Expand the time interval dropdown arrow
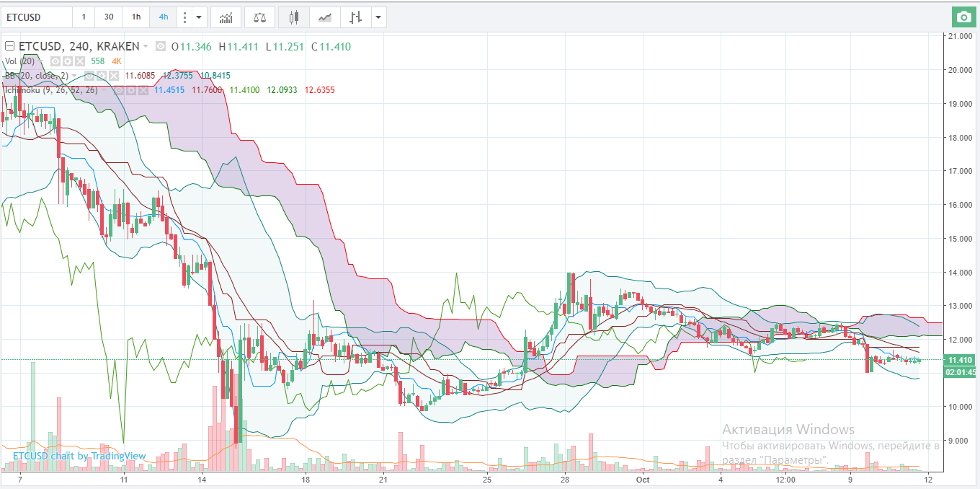980x489 pixels. pos(200,17)
